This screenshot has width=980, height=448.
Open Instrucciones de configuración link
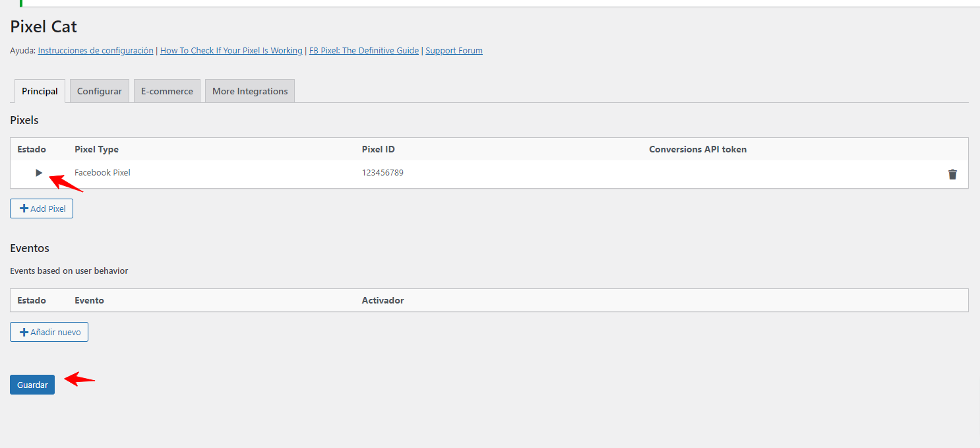tap(96, 50)
